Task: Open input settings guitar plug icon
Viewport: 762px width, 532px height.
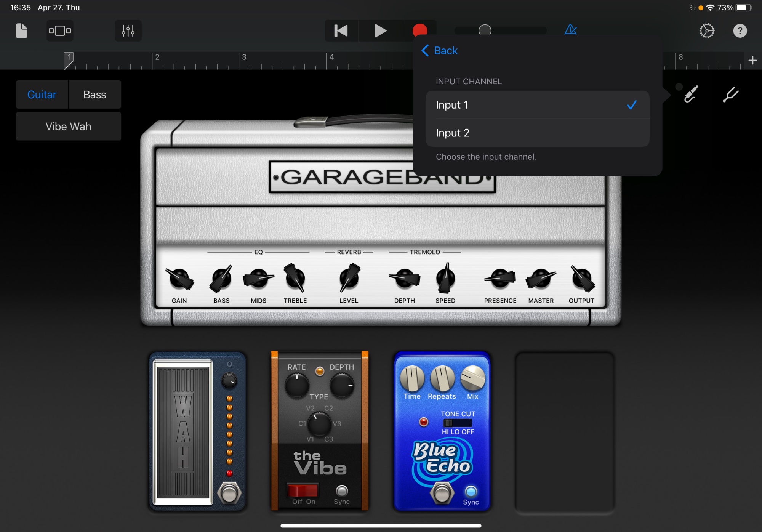Action: tap(691, 94)
